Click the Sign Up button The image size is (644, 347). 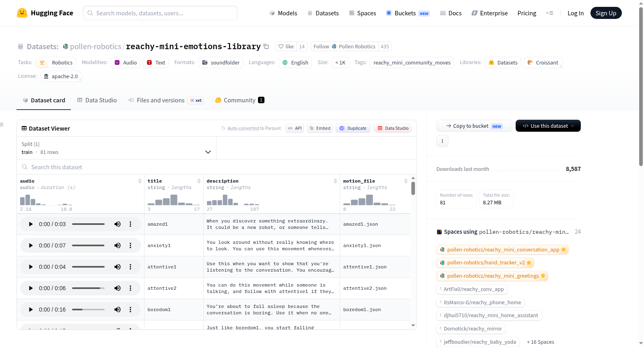click(606, 13)
